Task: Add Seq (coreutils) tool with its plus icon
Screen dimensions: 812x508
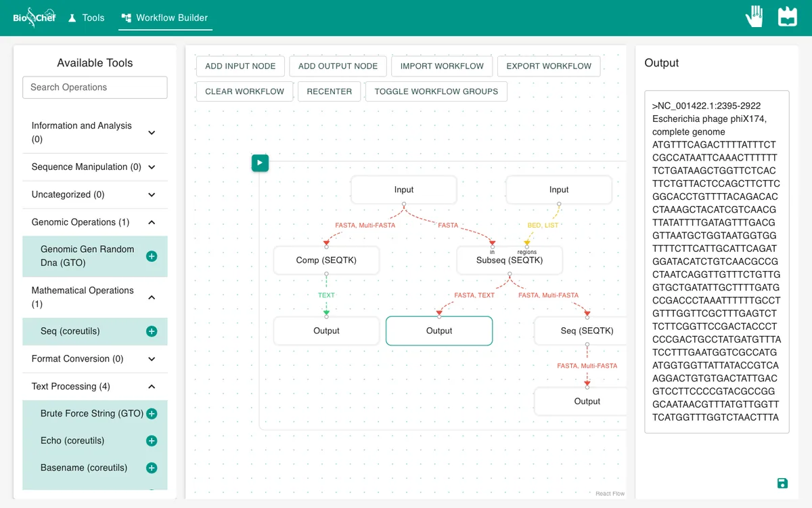Action: point(152,331)
